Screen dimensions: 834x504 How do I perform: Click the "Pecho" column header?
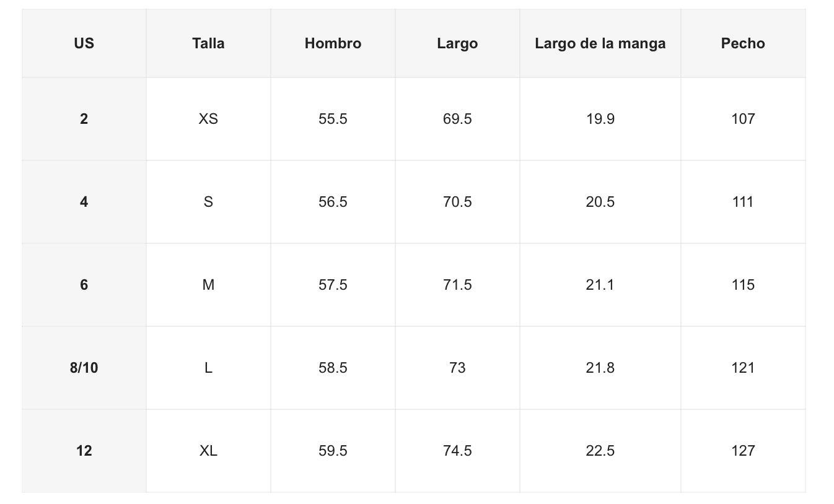[743, 43]
